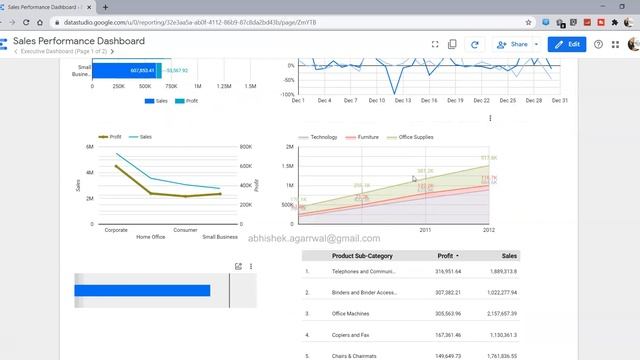Screen dimensions: 640x360
Task: Click the 1,022,277.94 sales value
Action: [502, 293]
